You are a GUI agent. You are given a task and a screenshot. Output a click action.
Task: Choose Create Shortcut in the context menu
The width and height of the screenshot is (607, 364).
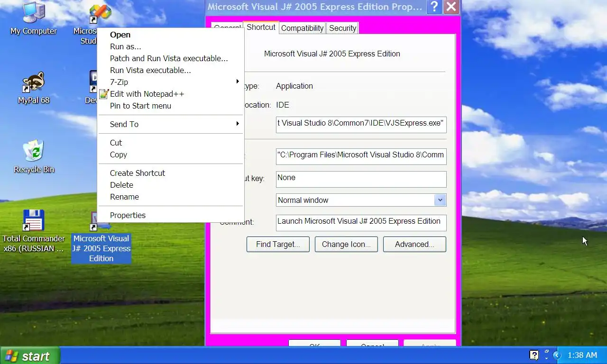(x=171, y=173)
